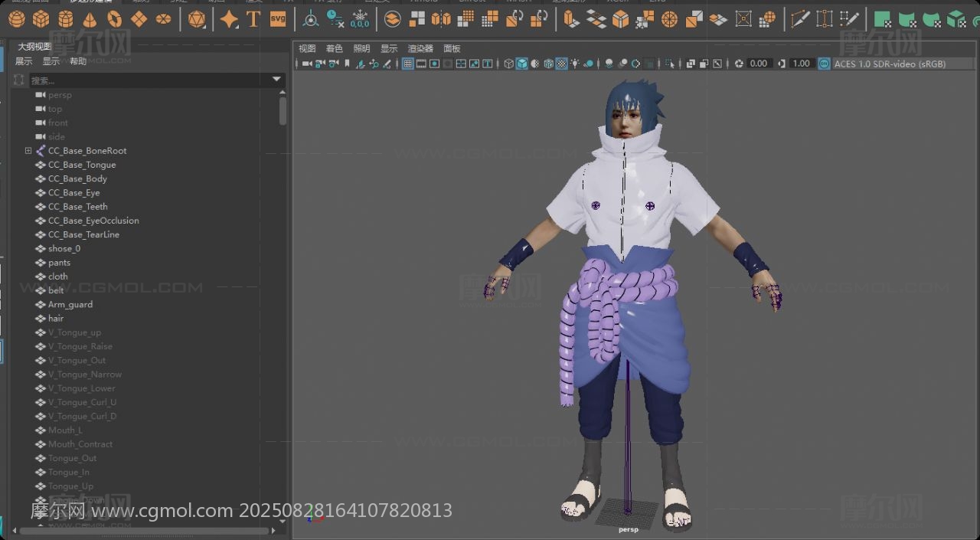Screen dimensions: 980x540
Task: Toggle the resolution gate viewport button
Action: pos(434,64)
